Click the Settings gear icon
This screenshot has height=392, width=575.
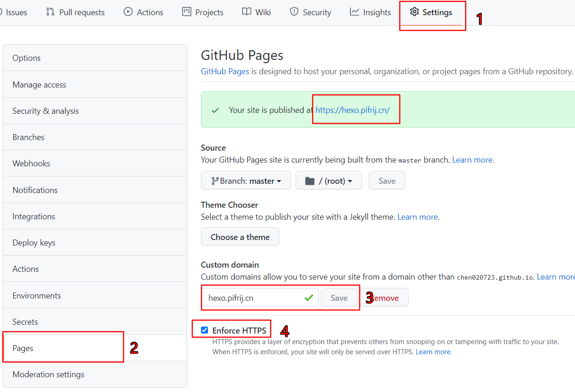[415, 12]
